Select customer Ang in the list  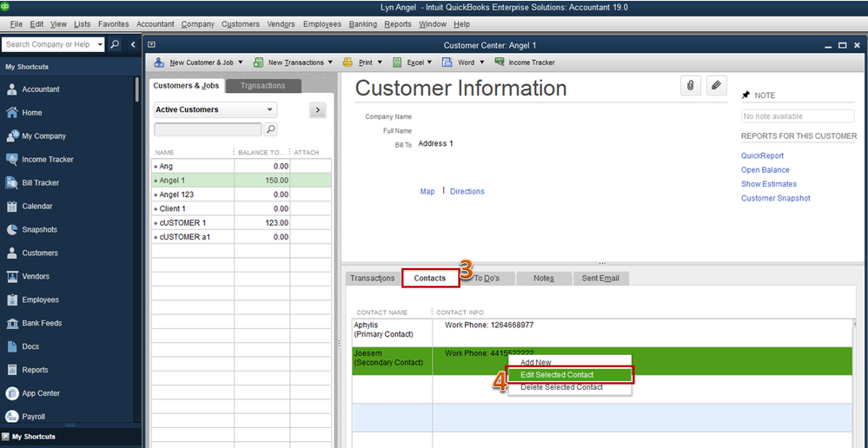[x=242, y=166]
